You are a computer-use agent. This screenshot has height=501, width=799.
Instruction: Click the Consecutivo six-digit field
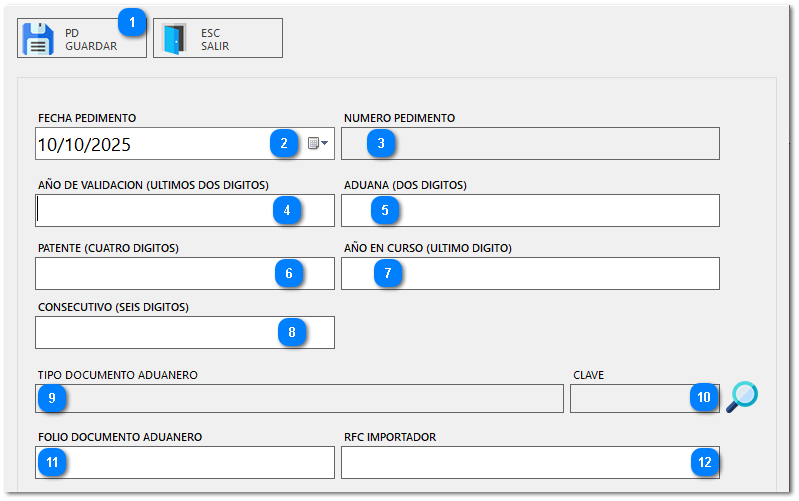pyautogui.click(x=150, y=332)
